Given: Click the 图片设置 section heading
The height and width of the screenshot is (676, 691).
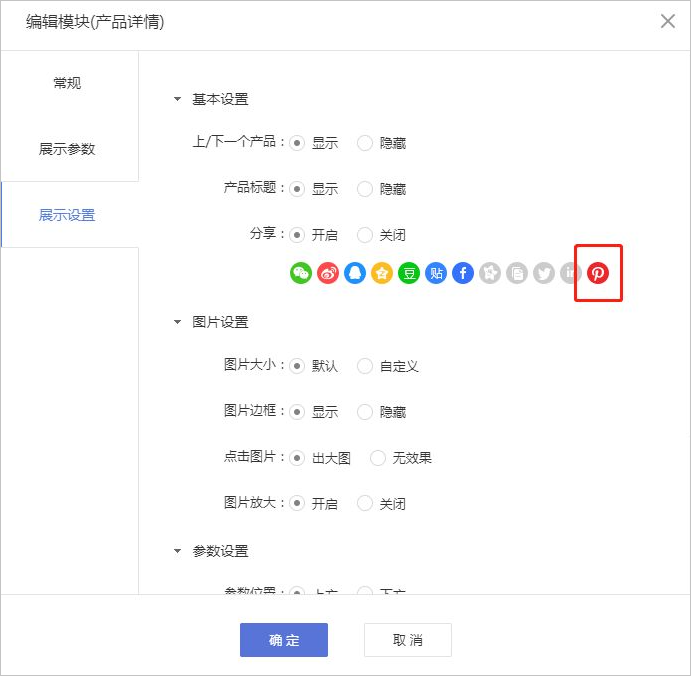Looking at the screenshot, I should point(220,322).
